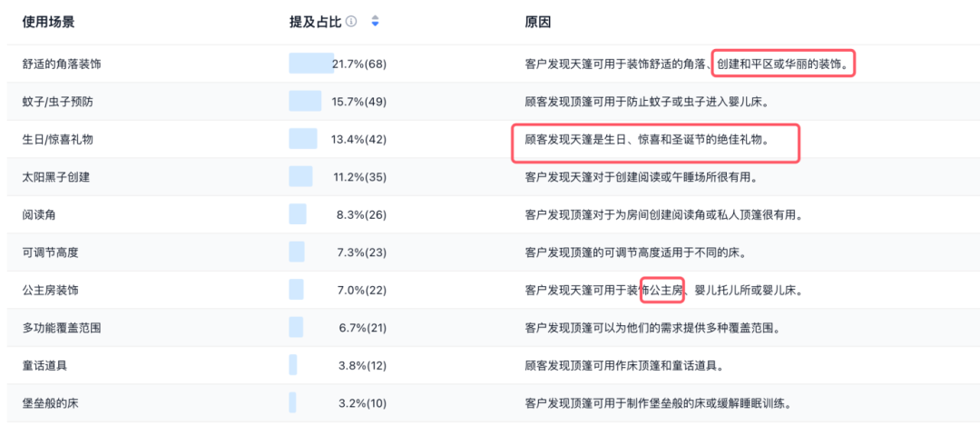This screenshot has width=980, height=426.
Task: Click the progress bar for 阅读角
Action: click(298, 214)
